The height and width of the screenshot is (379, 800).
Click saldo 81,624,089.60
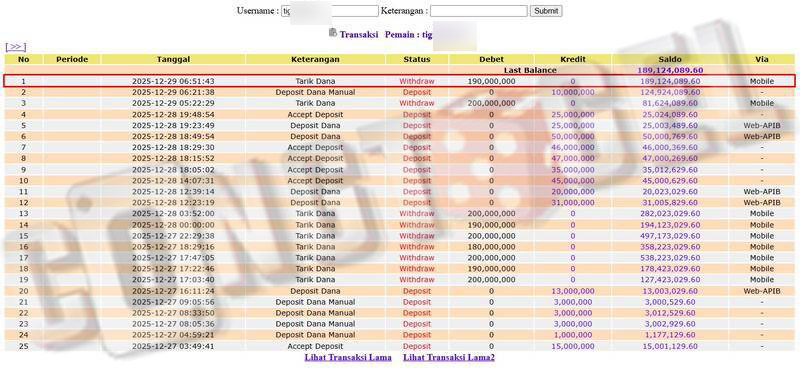(670, 103)
